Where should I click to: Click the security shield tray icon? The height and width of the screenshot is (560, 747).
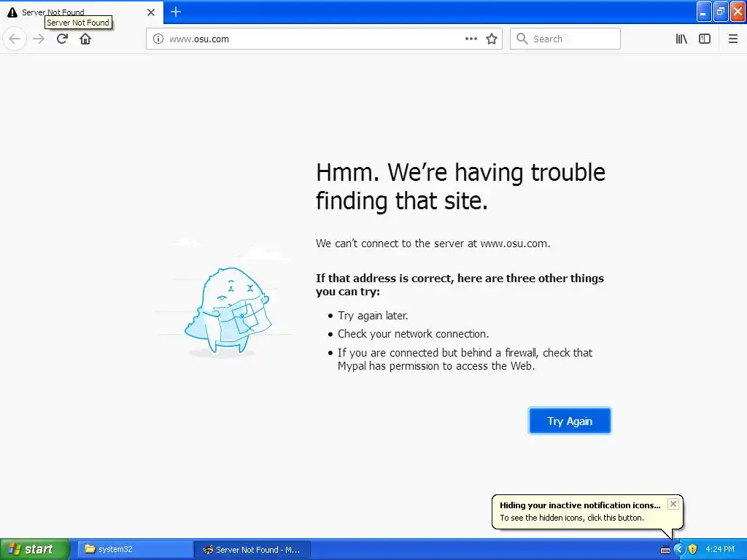click(693, 550)
